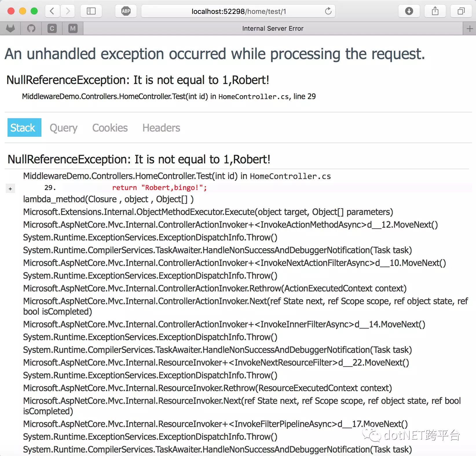
Task: Click the ResourceInvoker.Rethrow stack frame
Action: point(208,388)
